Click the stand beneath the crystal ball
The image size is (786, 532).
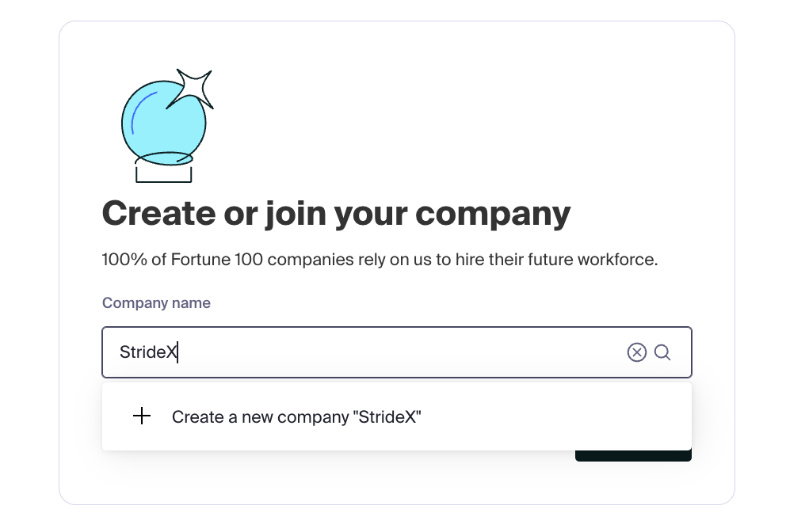[163, 173]
